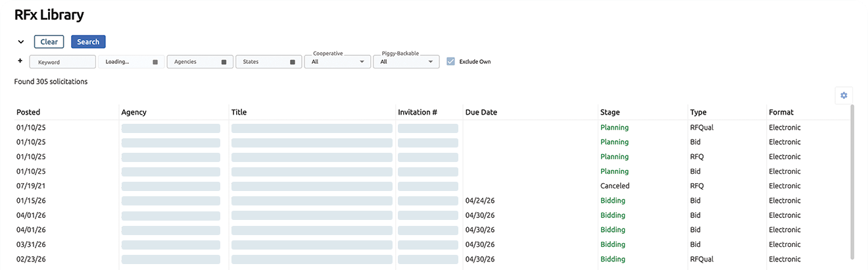The height and width of the screenshot is (270, 868).
Task: Sort by Agency column header
Action: click(x=134, y=113)
